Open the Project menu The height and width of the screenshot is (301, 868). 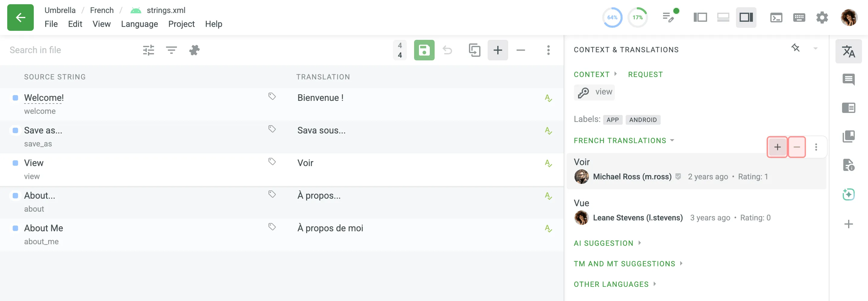(181, 24)
